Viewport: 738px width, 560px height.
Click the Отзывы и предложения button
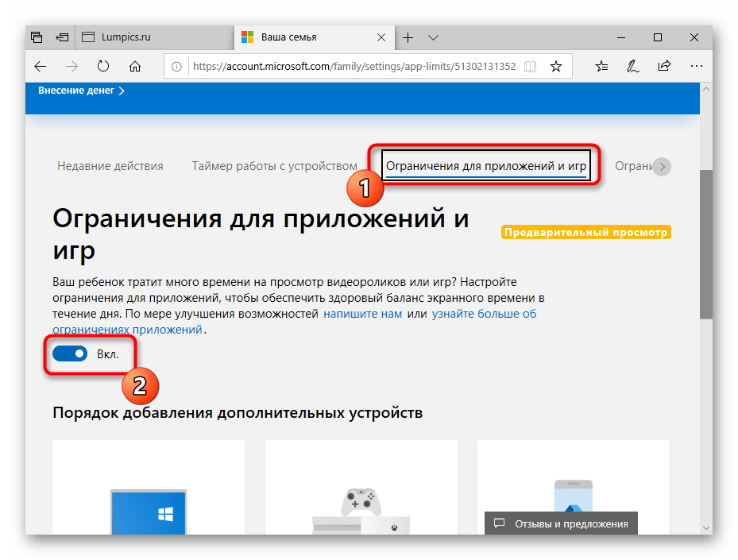coord(560,523)
